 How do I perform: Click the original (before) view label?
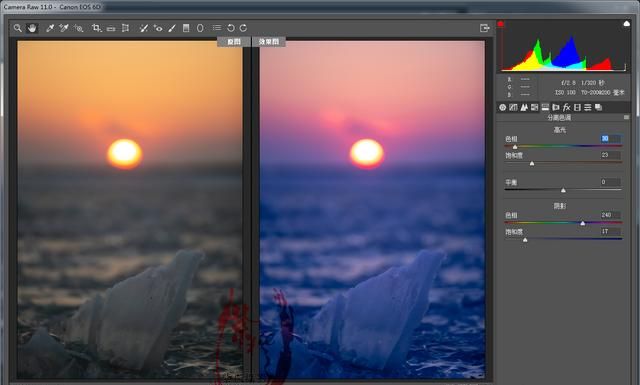point(233,42)
